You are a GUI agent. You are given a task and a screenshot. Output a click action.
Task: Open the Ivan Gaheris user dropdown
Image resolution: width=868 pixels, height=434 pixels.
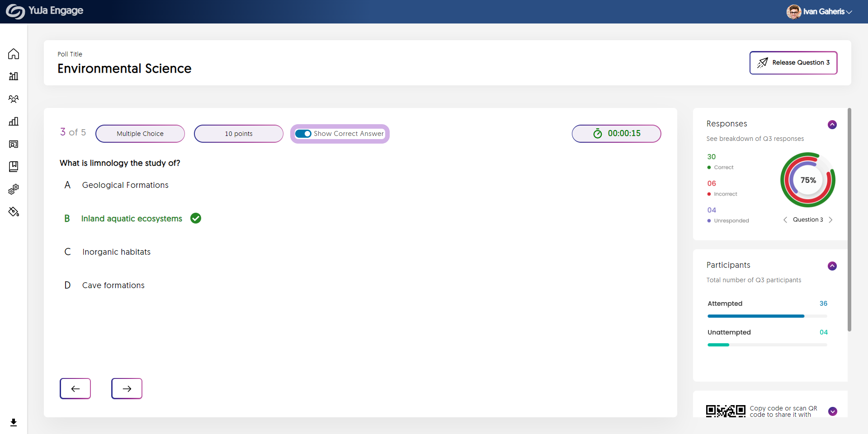(827, 12)
